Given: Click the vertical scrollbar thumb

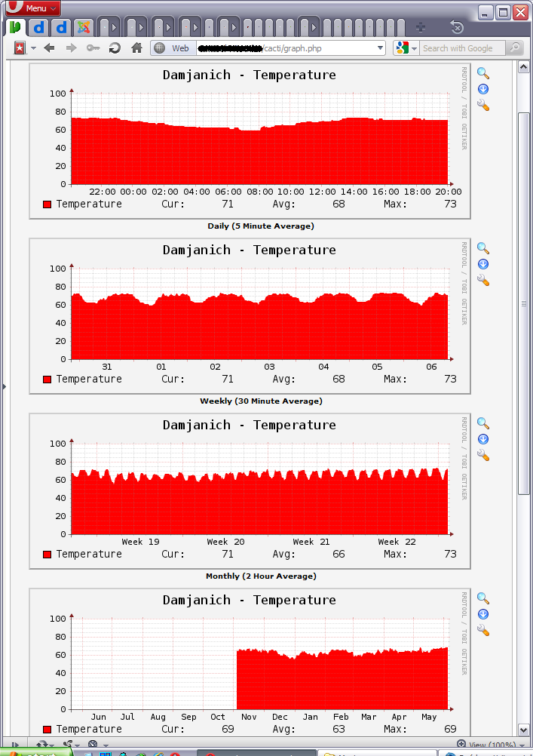Looking at the screenshot, I should pos(524,304).
